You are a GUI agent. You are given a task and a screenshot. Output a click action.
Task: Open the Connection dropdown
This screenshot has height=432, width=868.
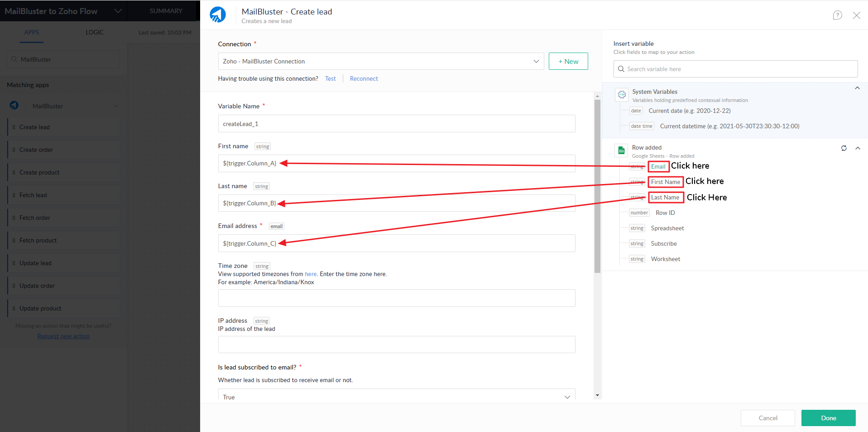[536, 61]
